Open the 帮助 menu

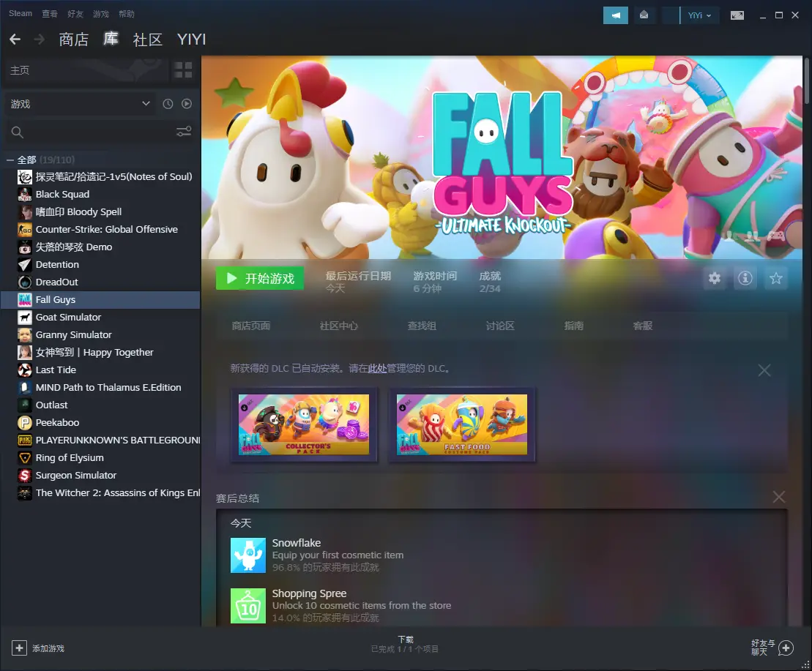[127, 14]
